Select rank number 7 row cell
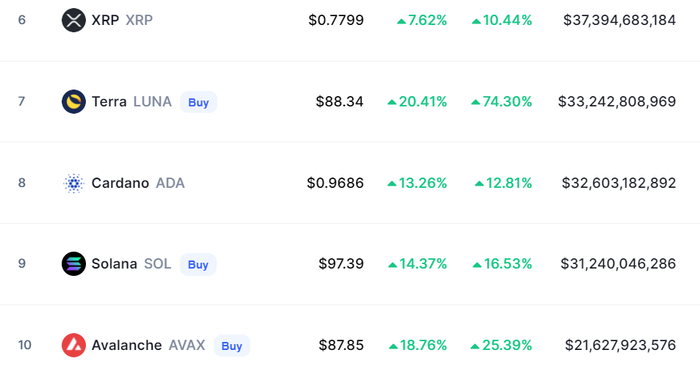The height and width of the screenshot is (372, 700). 21,101
